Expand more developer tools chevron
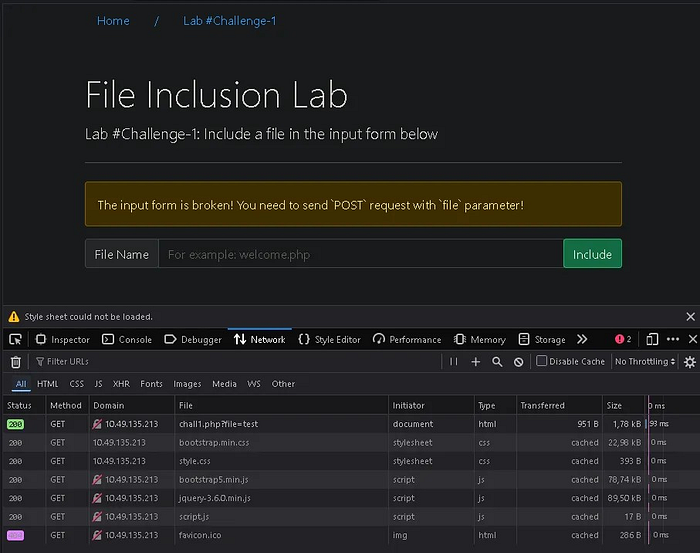This screenshot has height=553, width=700. coord(582,340)
